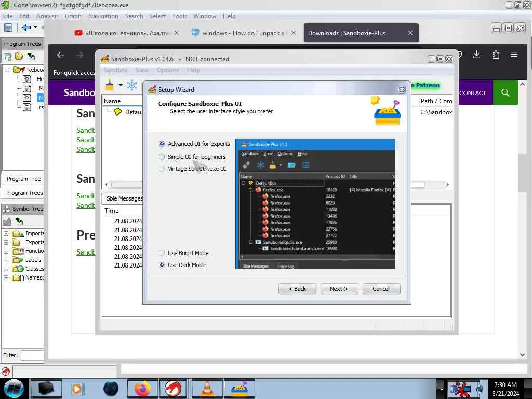The image size is (532, 399).
Task: Close the Setup Wizard dialog
Action: pos(402,89)
